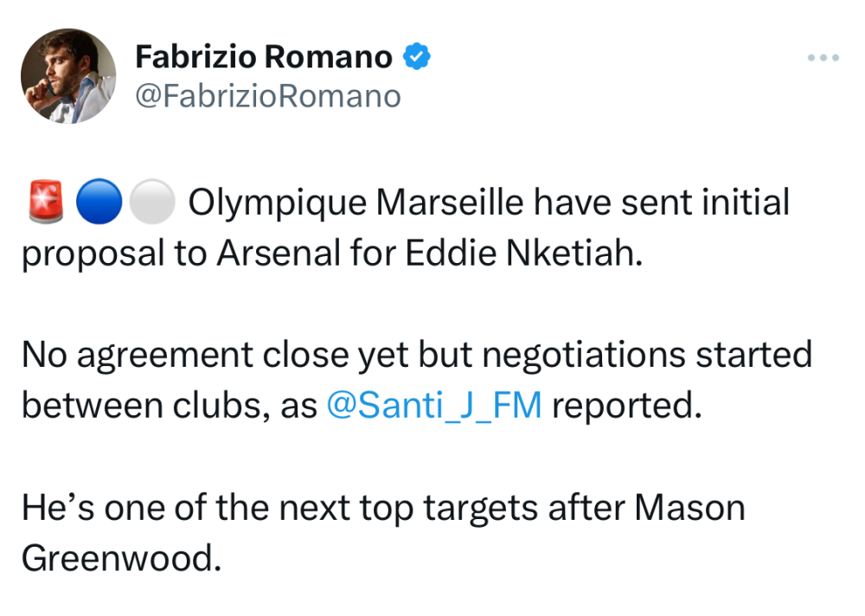Open the three-dot more options menu
This screenshot has width=865, height=616.
click(x=823, y=58)
